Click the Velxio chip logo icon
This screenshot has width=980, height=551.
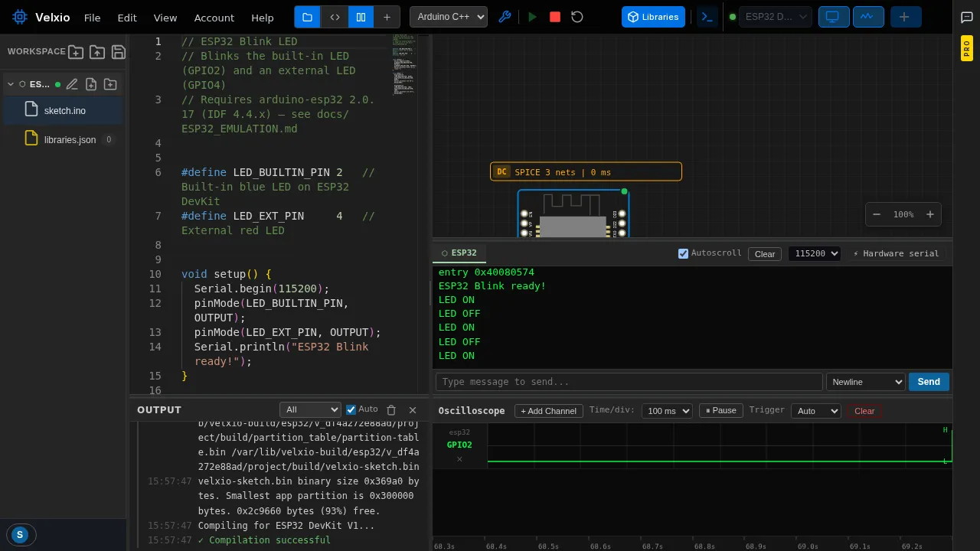pyautogui.click(x=20, y=17)
